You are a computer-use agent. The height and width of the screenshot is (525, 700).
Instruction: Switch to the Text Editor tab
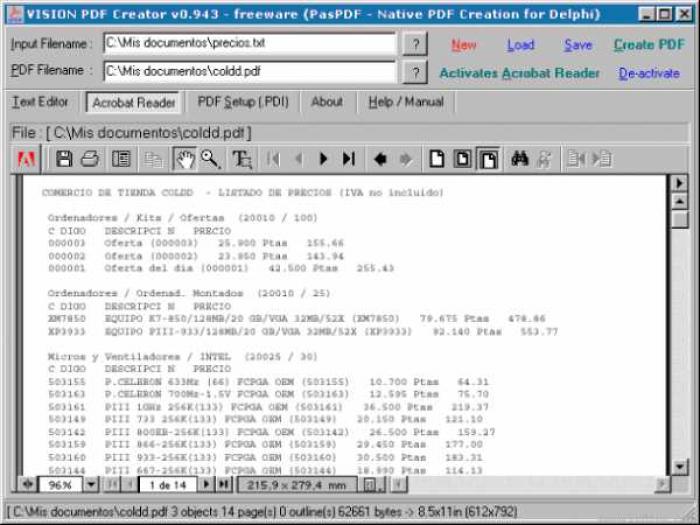pyautogui.click(x=40, y=102)
